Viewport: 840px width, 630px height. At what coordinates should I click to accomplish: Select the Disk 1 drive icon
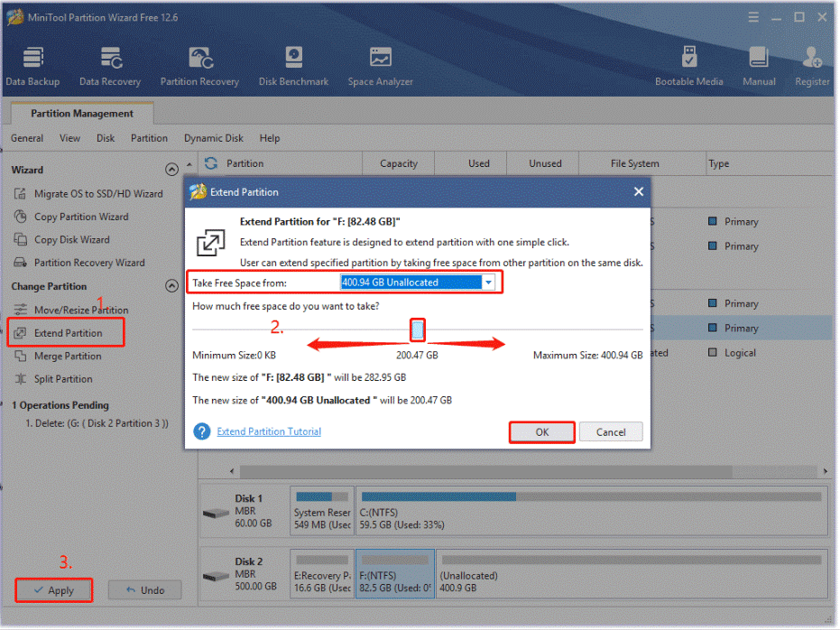pyautogui.click(x=216, y=514)
